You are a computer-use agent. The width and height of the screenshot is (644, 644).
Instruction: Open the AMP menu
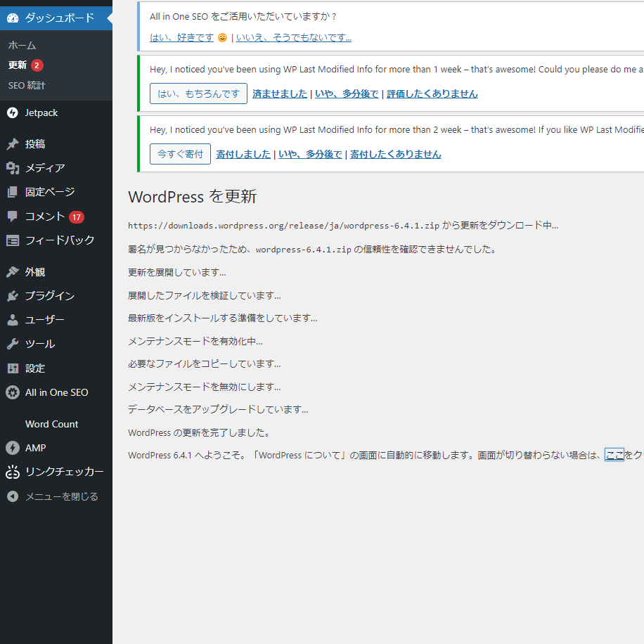[x=56, y=448]
